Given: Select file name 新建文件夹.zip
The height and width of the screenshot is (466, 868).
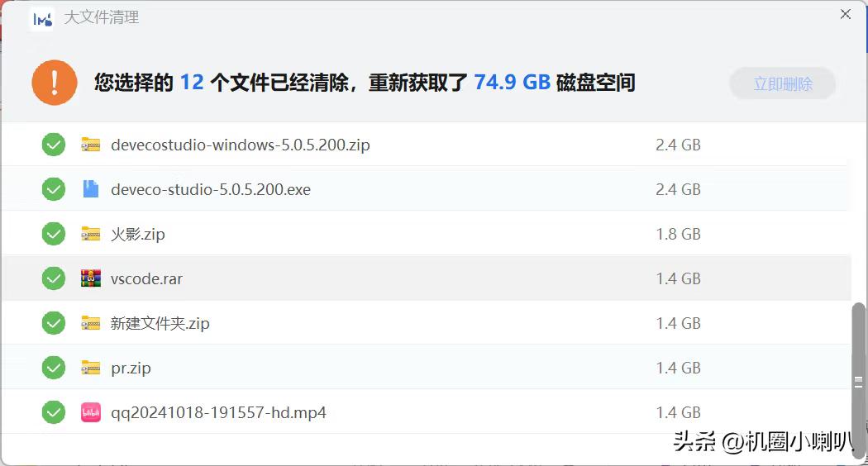Looking at the screenshot, I should (160, 323).
